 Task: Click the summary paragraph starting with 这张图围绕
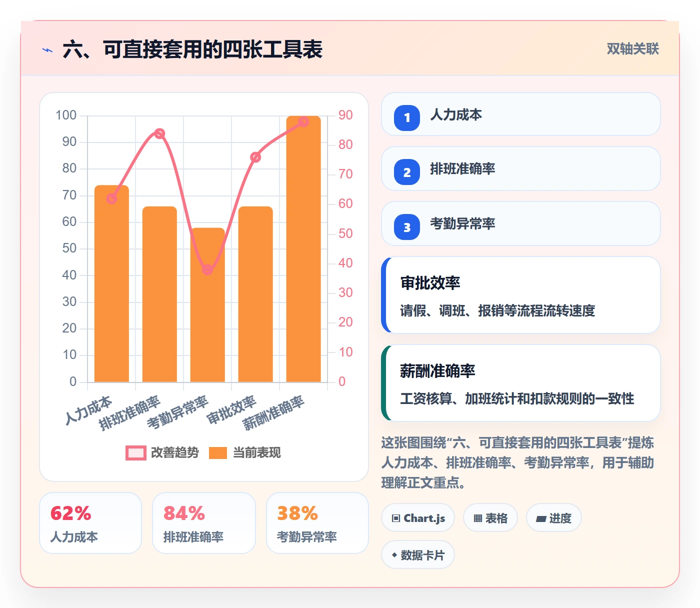(x=517, y=462)
